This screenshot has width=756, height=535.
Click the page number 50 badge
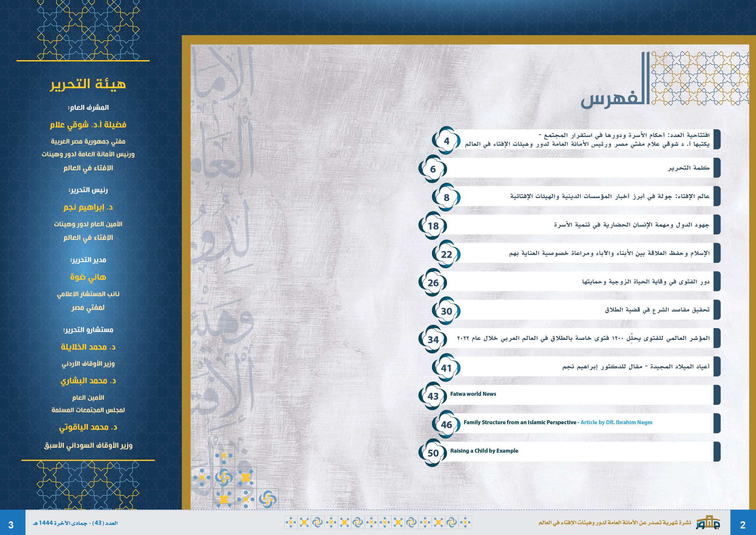click(x=433, y=453)
